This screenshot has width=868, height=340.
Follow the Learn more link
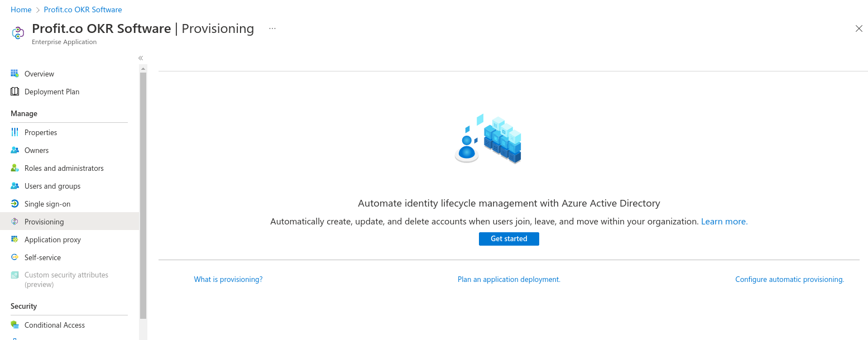[724, 222]
